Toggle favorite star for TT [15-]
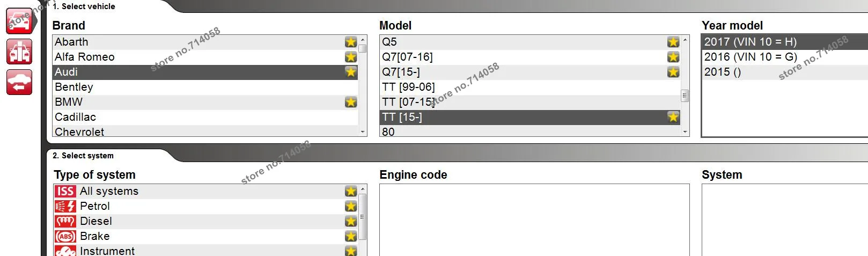Screen dimensions: 868x256 (673, 117)
